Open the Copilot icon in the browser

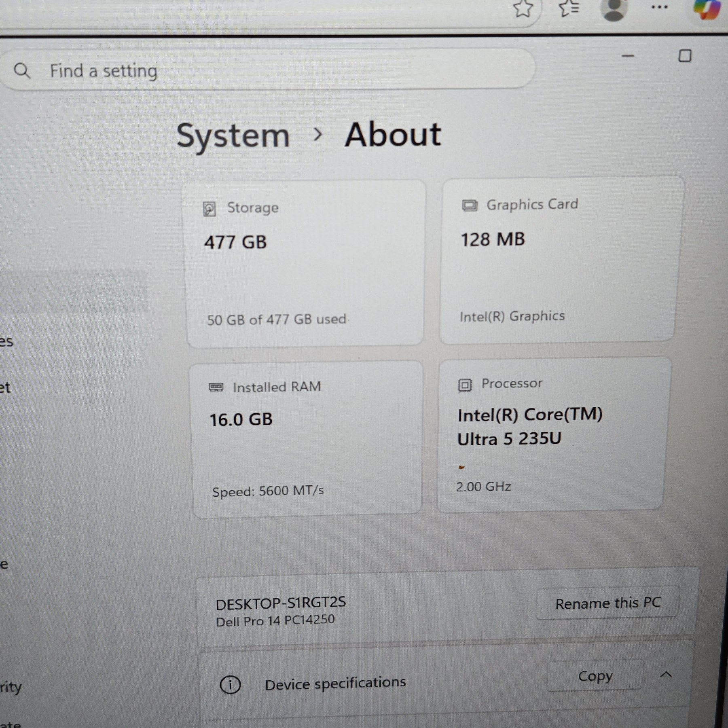(707, 9)
